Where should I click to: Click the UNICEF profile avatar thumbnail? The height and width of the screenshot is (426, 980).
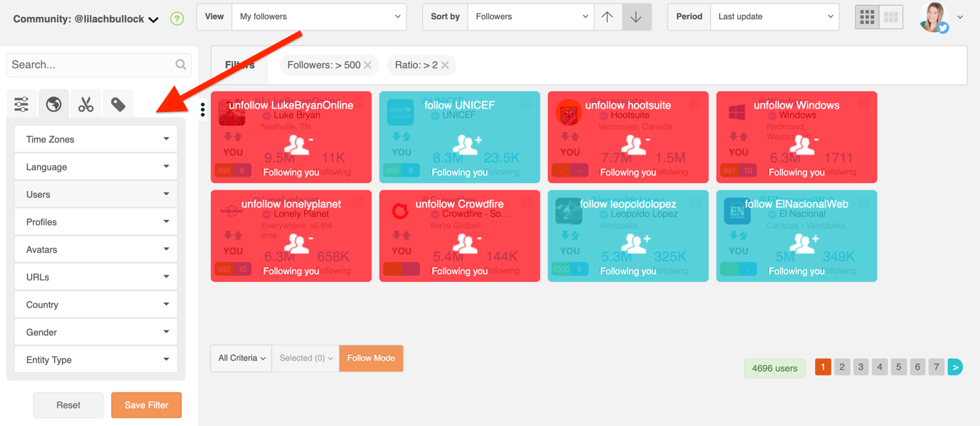[400, 112]
